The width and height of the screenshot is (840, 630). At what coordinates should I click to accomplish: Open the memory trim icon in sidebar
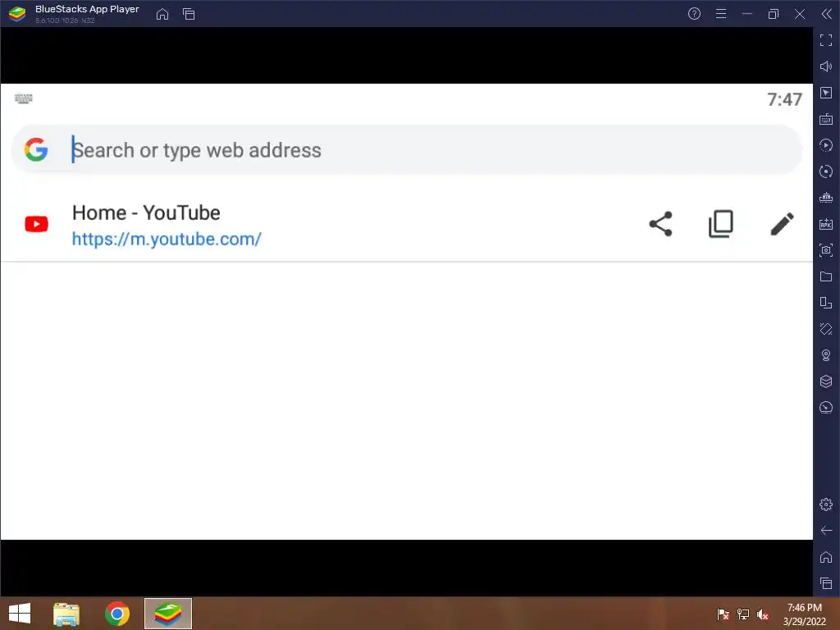pos(826,198)
